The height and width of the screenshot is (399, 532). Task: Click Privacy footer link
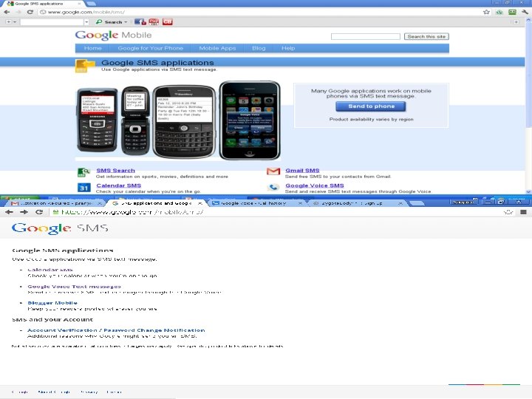[x=89, y=392]
